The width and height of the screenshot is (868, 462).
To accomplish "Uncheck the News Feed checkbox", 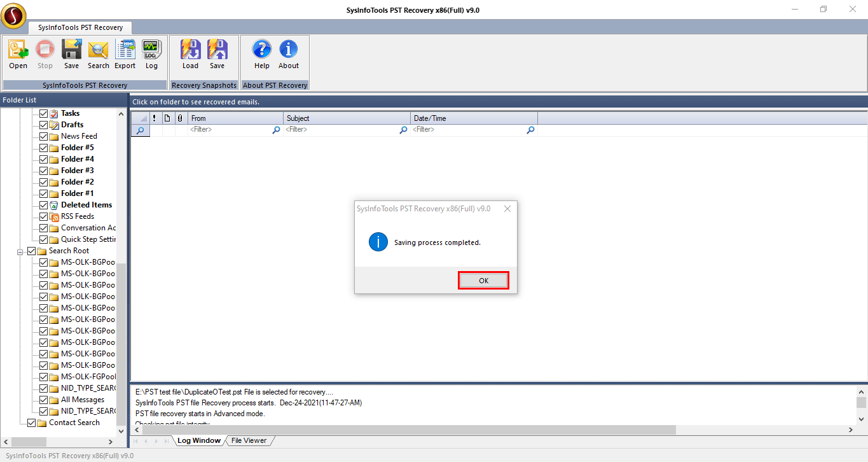I will coord(44,136).
